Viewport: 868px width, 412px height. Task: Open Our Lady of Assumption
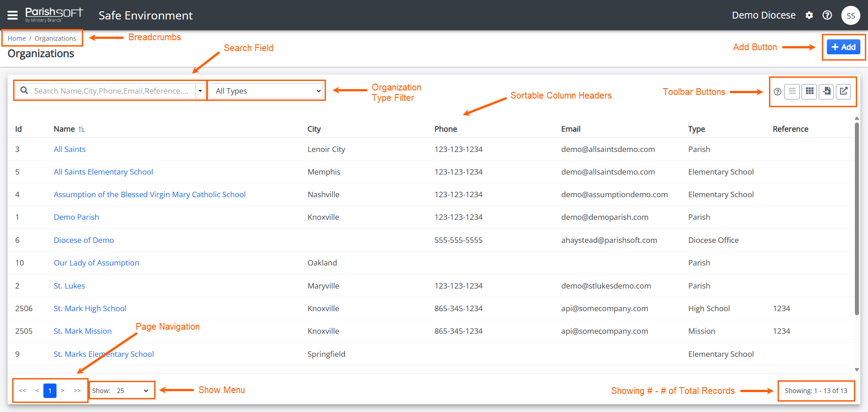[x=96, y=263]
